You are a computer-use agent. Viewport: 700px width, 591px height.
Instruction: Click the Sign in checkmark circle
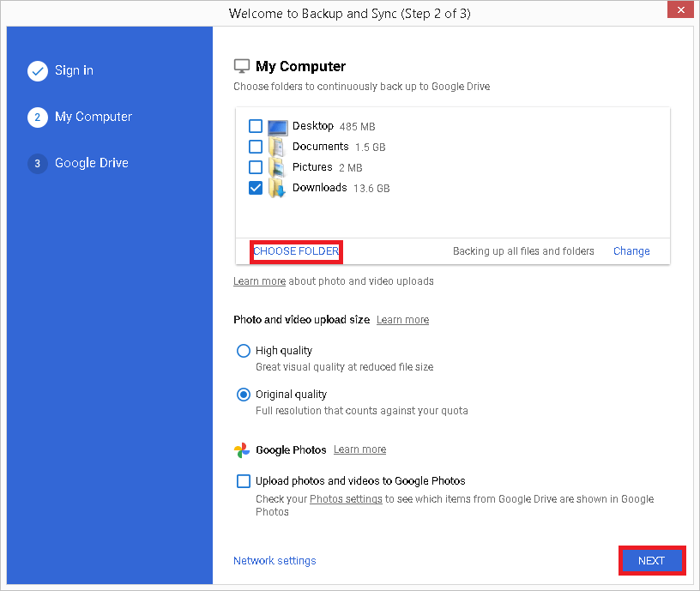point(38,71)
